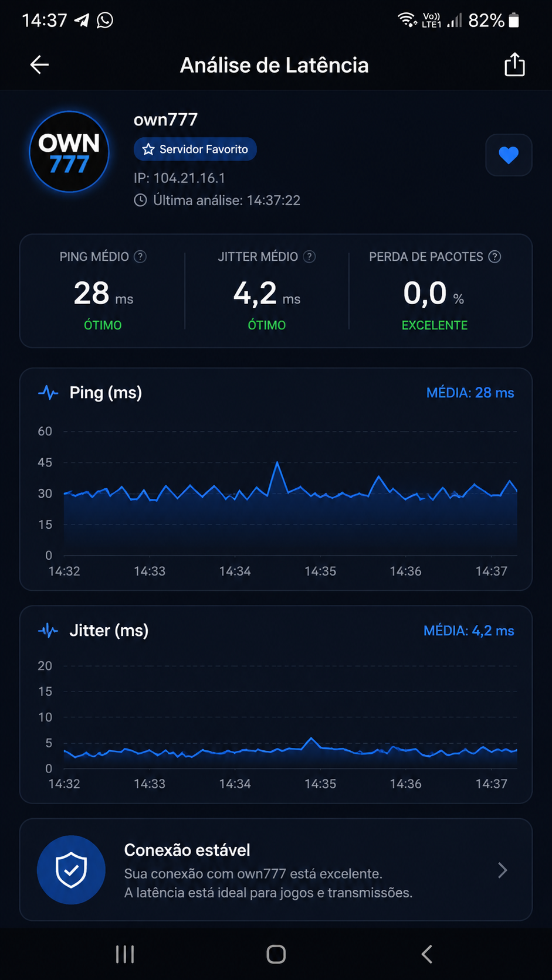Open help icon next to Ping Médio

click(140, 257)
